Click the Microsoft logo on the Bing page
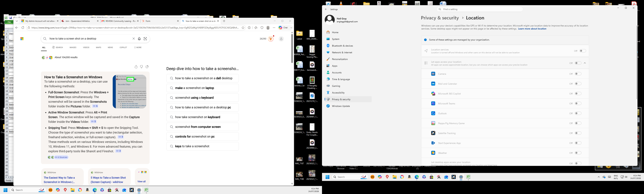This screenshot has width=644, height=194. pos(22,39)
